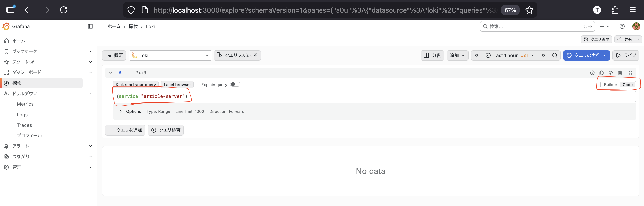Open the help question mark icon in header
This screenshot has height=206, width=644.
622,26
